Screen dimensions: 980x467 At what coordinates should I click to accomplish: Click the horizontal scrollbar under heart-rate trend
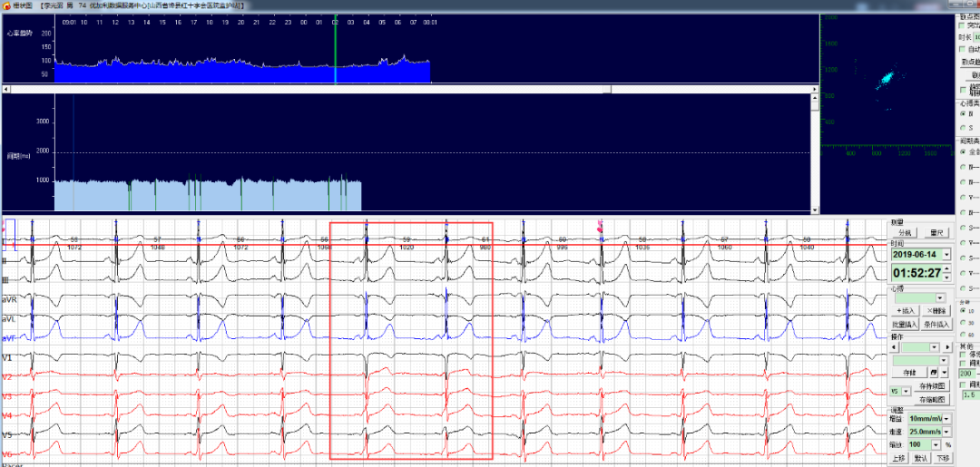[x=408, y=89]
